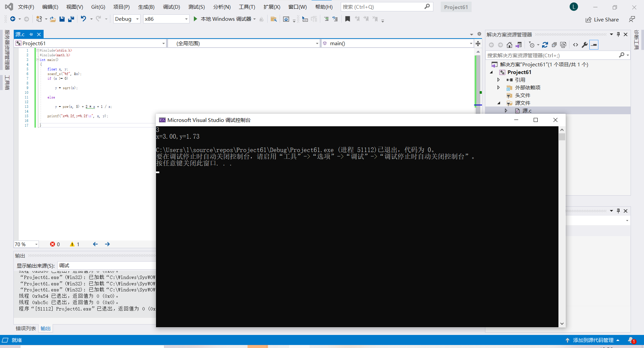
Task: Click the new project icon in toolbar
Action: tap(39, 19)
